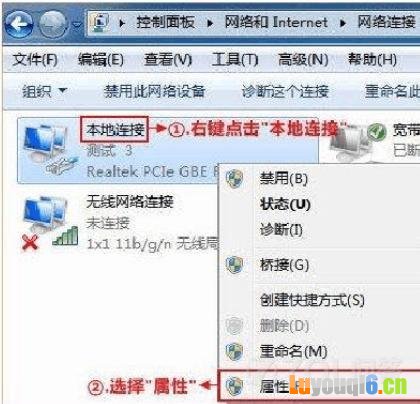Image resolution: width=420 pixels, height=404 pixels.
Task: Click the blue Back arrow button
Action: tap(19, 24)
